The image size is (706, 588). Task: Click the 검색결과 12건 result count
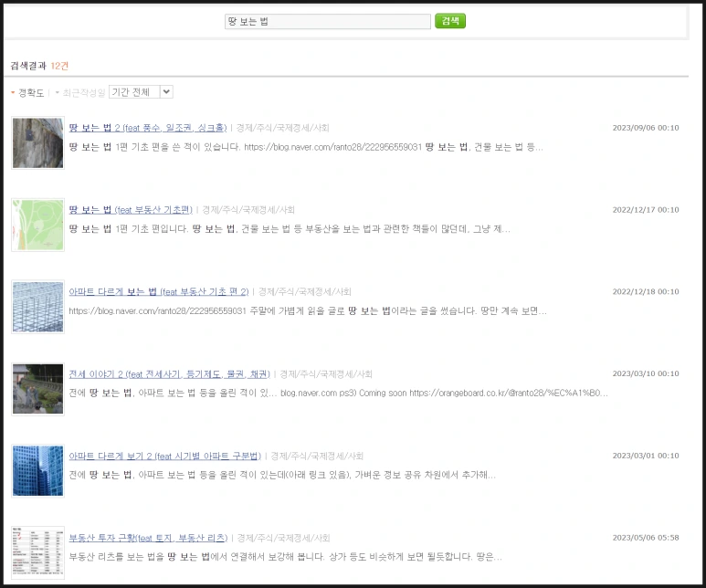[39, 66]
